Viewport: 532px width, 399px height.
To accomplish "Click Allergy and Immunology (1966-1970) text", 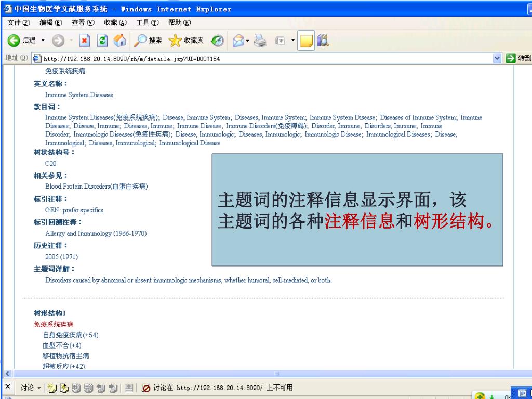I will (x=96, y=233).
